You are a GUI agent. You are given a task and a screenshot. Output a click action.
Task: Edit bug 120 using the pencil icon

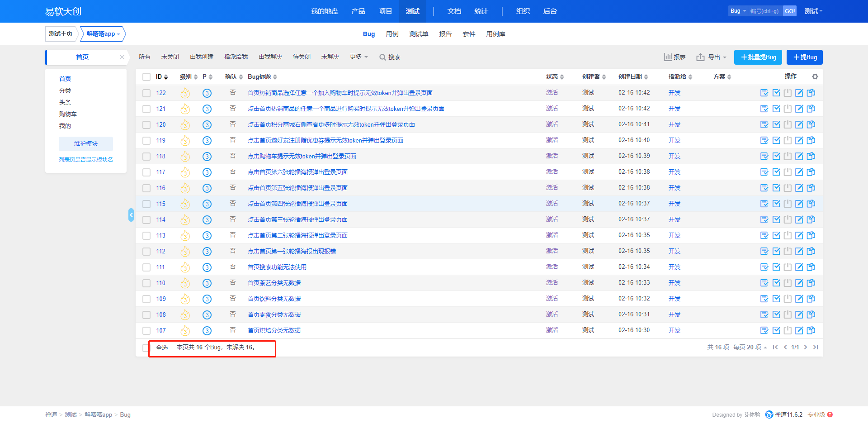[799, 124]
